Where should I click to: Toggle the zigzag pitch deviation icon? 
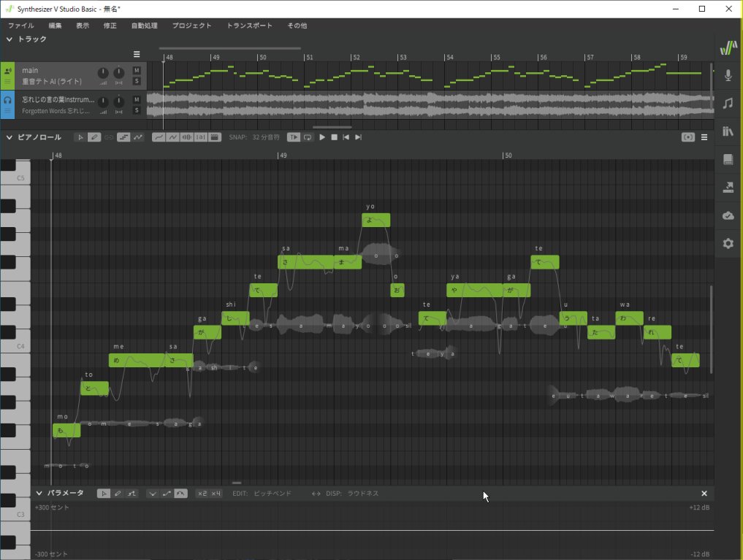138,137
